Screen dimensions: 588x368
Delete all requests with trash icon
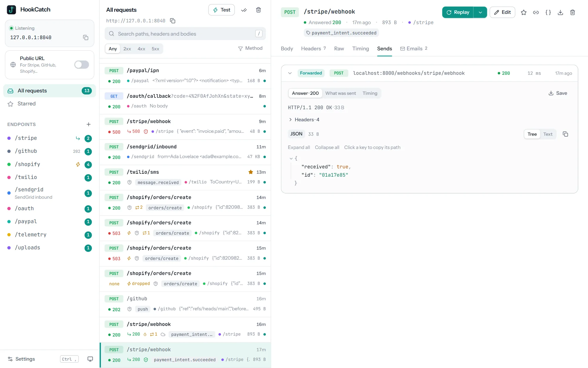258,10
